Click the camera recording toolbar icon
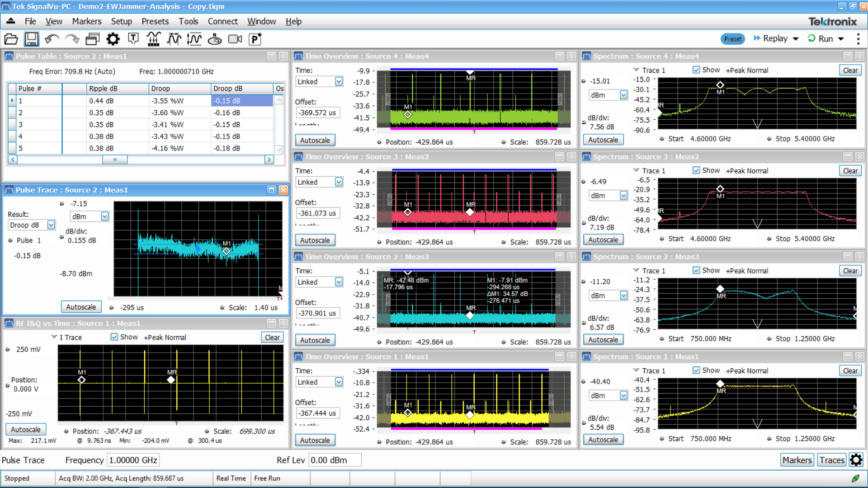The width and height of the screenshot is (868, 488). pos(235,39)
